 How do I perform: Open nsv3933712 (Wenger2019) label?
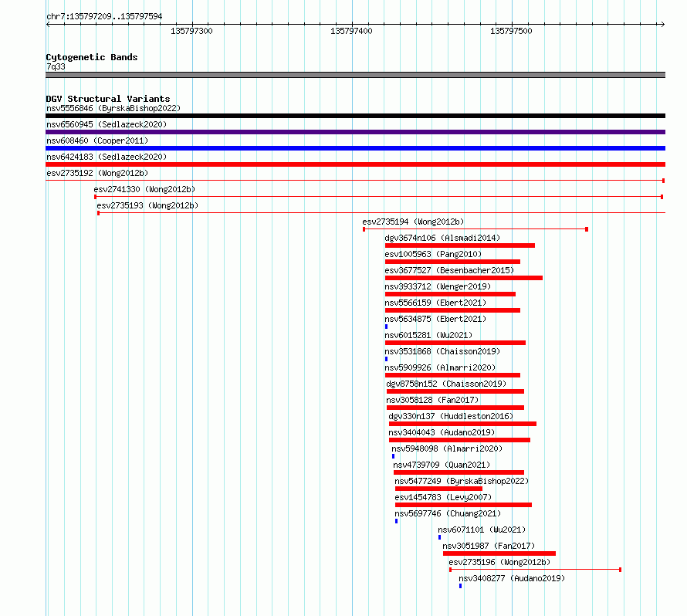click(x=438, y=286)
